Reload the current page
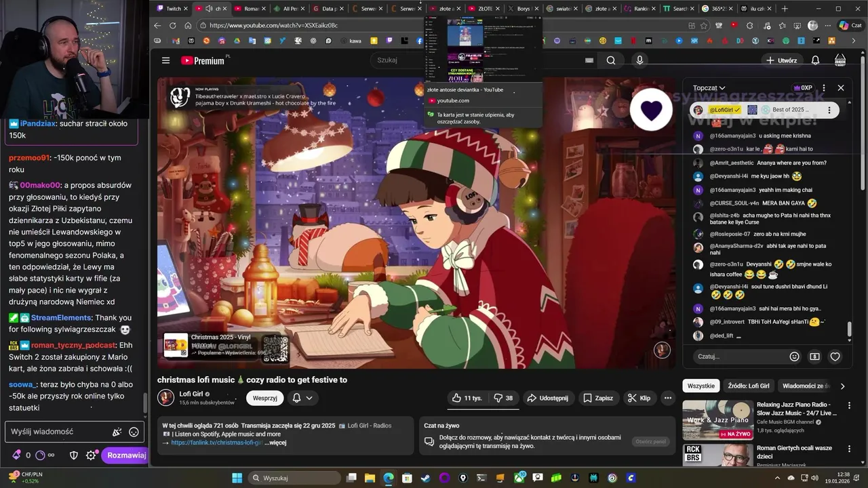 click(x=172, y=26)
